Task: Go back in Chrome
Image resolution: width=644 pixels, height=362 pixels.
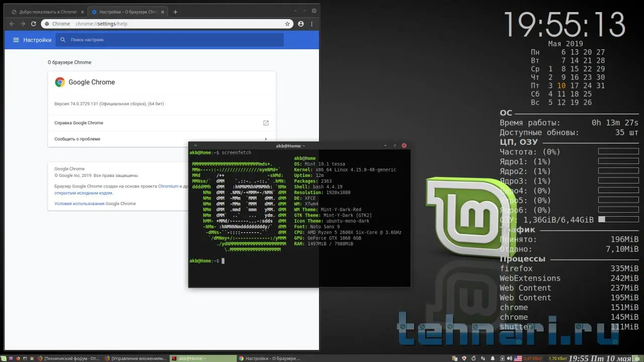Action: pyautogui.click(x=12, y=24)
